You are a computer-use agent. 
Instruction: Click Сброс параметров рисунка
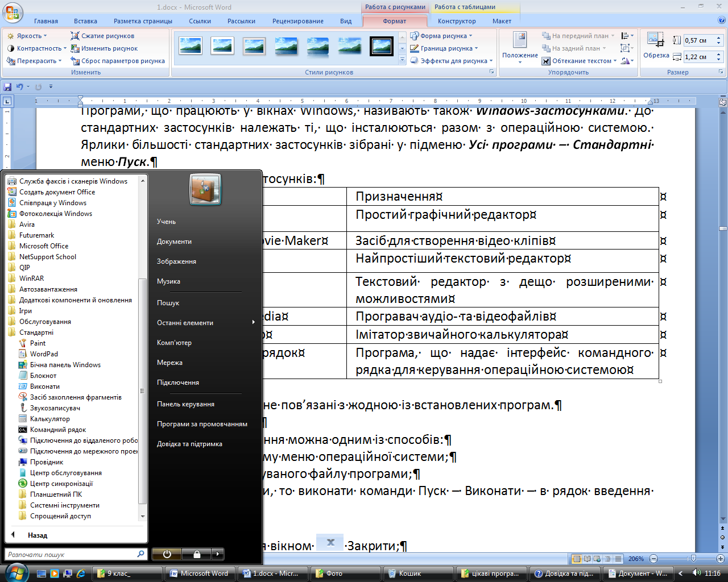tap(117, 61)
